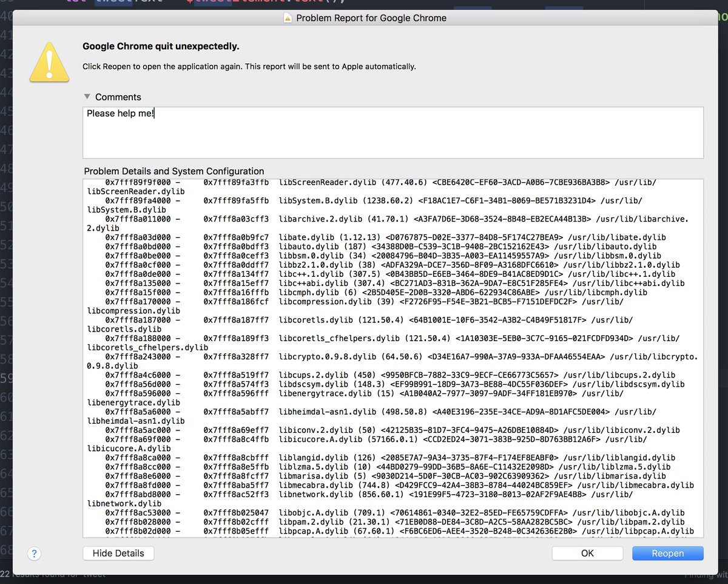Select the libScreenReader.dylib (477.40.6) entry
Screen dimensions: 728x584
[371, 187]
